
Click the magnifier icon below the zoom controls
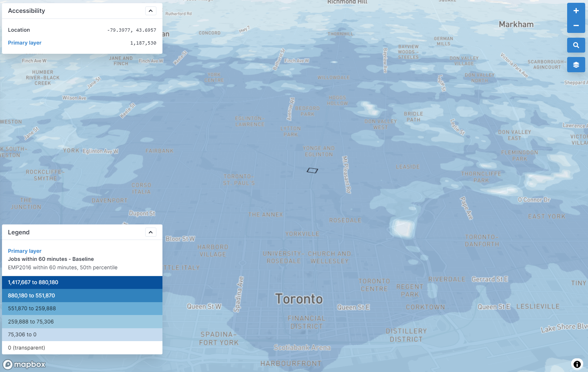(576, 45)
